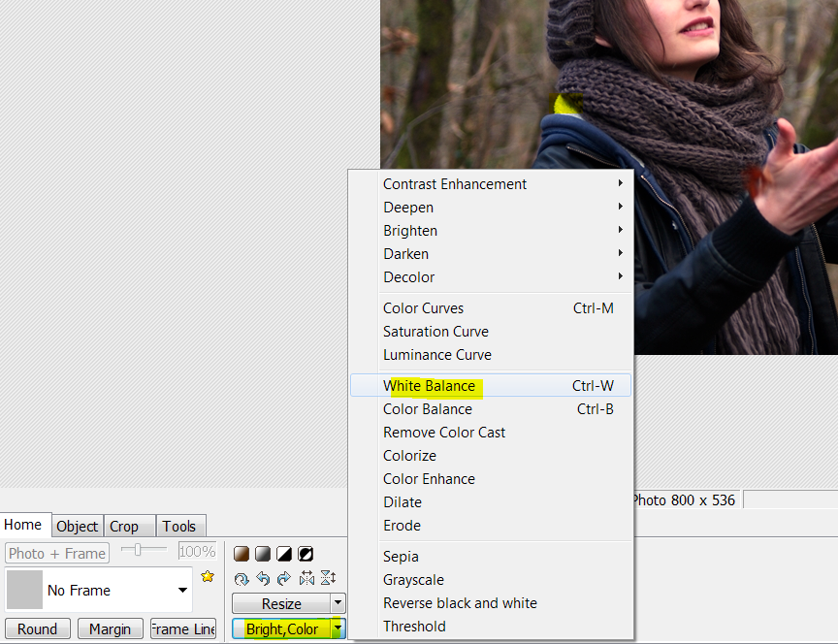This screenshot has height=644, width=838.
Task: Select the Colorize menu entry
Action: [x=491, y=455]
